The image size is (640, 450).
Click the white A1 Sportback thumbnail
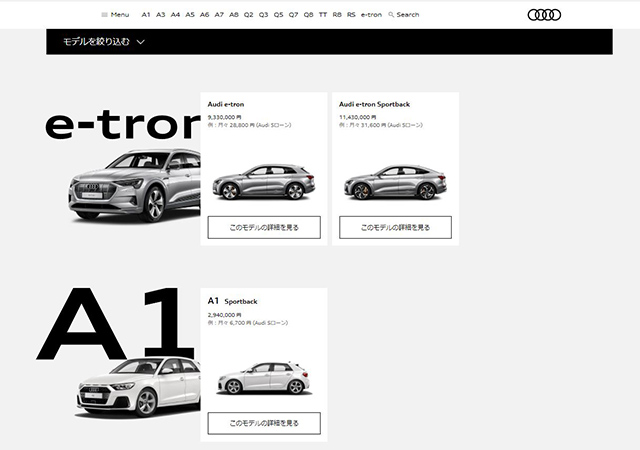tap(263, 377)
